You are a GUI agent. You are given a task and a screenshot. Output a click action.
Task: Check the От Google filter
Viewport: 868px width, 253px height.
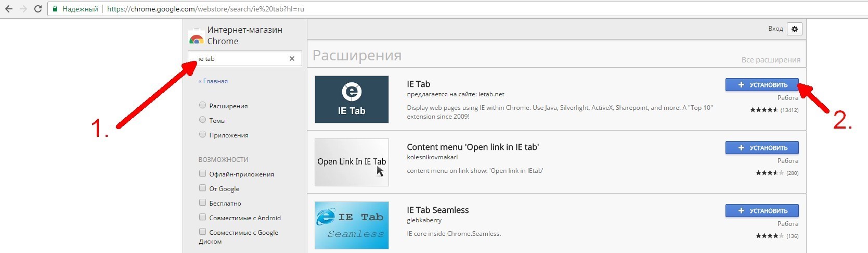tap(203, 188)
